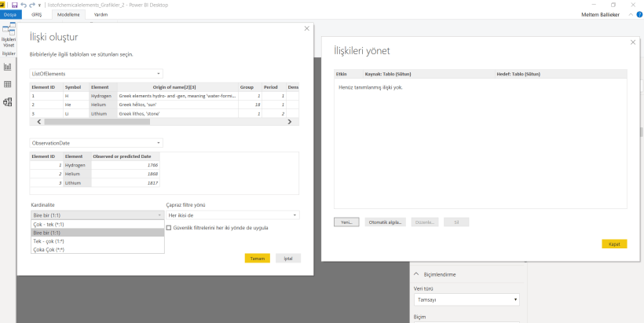Select Çok - tek (*:1) cardinality option
Viewport: 644px width, 323px height.
[97, 224]
